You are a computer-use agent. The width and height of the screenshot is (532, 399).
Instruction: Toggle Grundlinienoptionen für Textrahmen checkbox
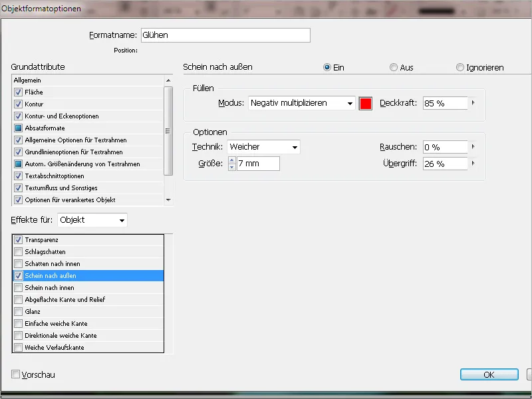(x=19, y=152)
